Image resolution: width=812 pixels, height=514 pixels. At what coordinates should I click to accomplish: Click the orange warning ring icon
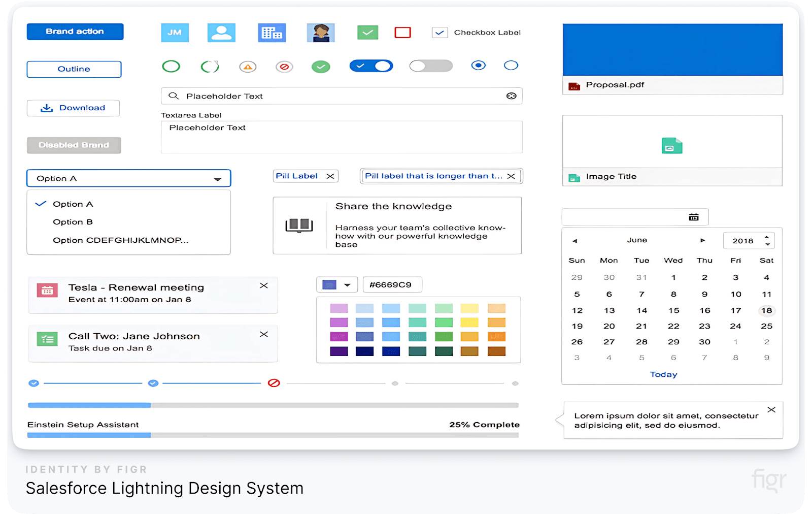tap(248, 67)
